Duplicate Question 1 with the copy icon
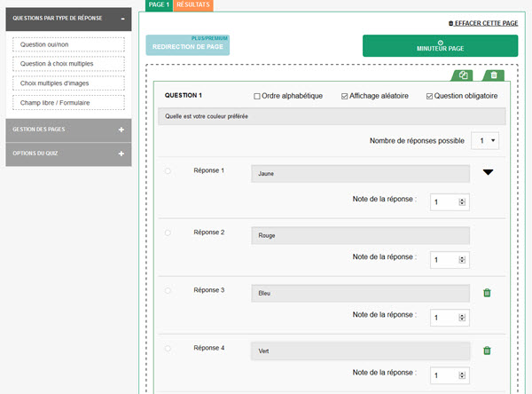The width and height of the screenshot is (532, 394). [x=463, y=75]
